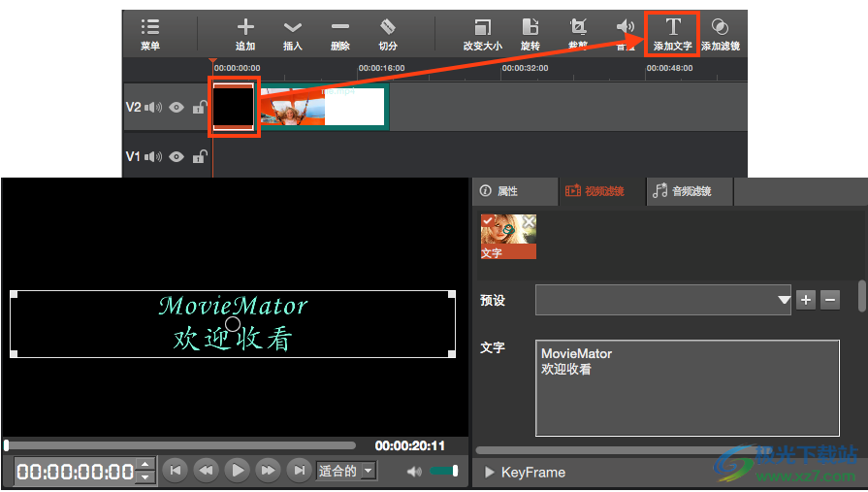This screenshot has height=492, width=868.
Task: Play the preview video
Action: pyautogui.click(x=237, y=471)
